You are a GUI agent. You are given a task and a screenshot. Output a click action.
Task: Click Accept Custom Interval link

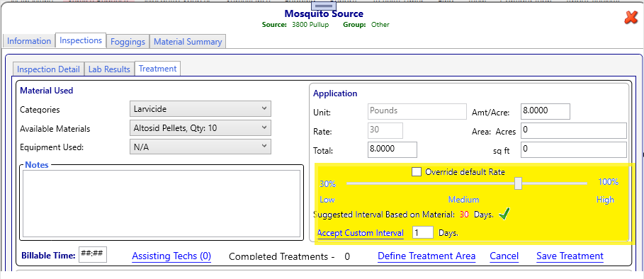coord(361,233)
